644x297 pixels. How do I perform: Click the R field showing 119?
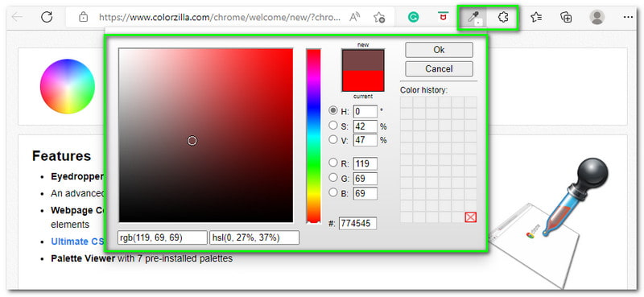365,163
